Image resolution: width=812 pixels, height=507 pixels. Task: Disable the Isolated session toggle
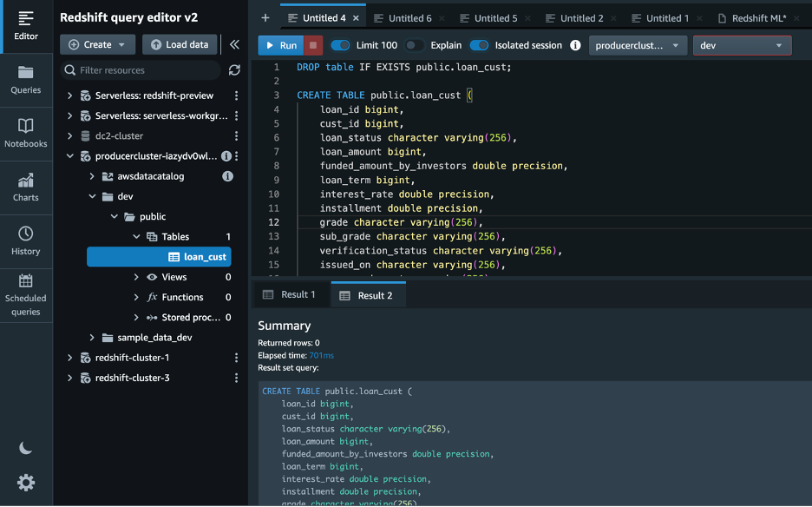[x=479, y=45]
